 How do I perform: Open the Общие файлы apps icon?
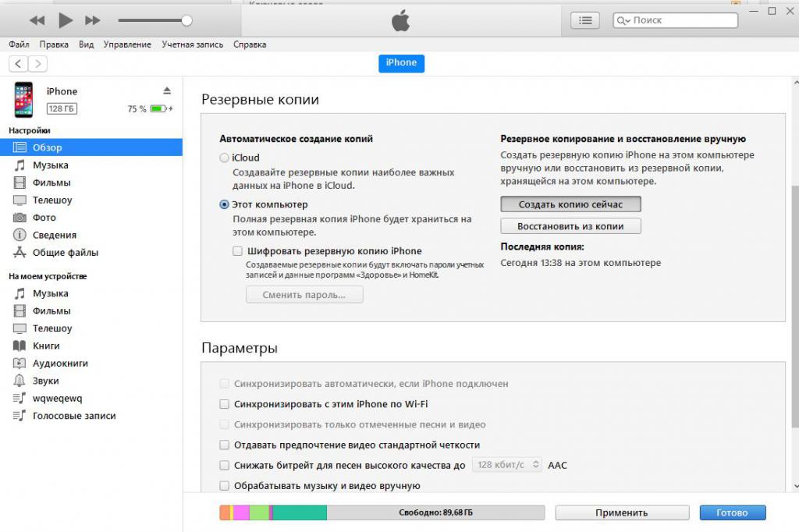pyautogui.click(x=20, y=252)
